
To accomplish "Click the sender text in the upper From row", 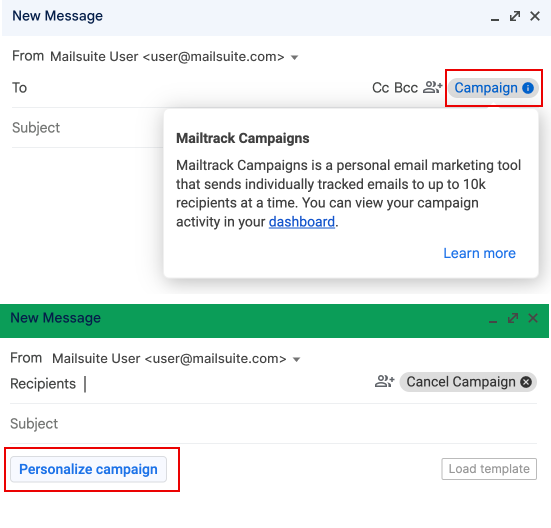I will coord(167,57).
